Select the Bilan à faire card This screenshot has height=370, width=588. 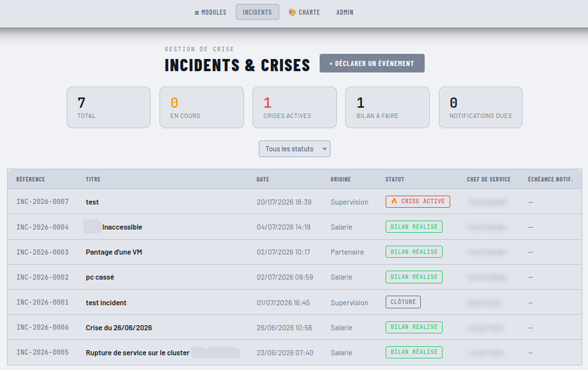tap(388, 107)
